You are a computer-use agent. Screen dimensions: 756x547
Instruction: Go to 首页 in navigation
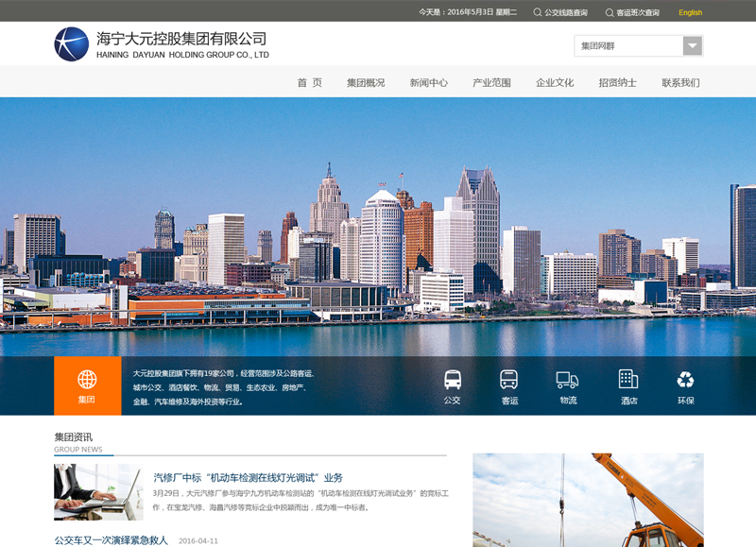pos(309,83)
